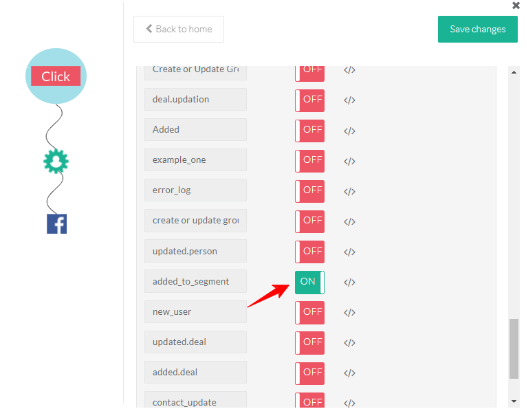Click the scrollbar down arrow

click(514, 401)
